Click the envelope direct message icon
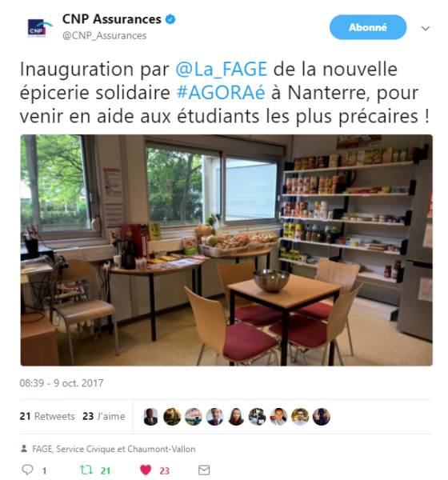The width and height of the screenshot is (448, 480). 204,470
